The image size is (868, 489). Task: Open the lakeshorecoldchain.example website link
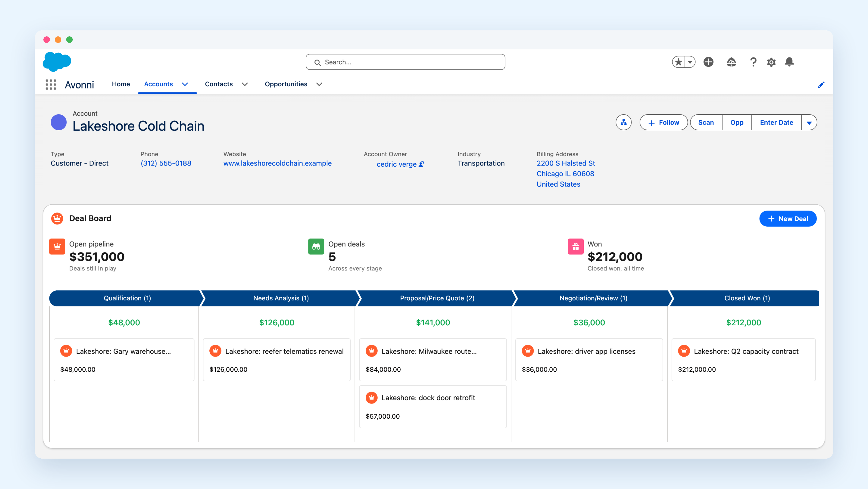277,163
